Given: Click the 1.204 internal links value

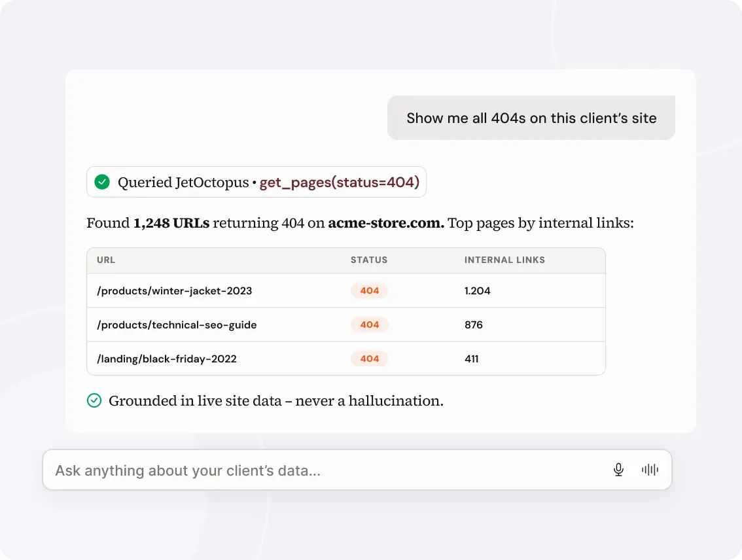Looking at the screenshot, I should coord(478,291).
